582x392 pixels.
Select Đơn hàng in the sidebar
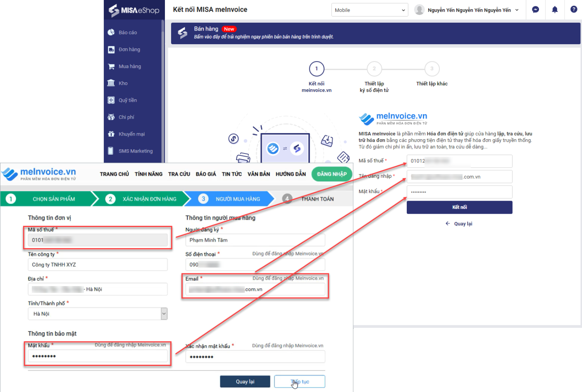pos(129,50)
